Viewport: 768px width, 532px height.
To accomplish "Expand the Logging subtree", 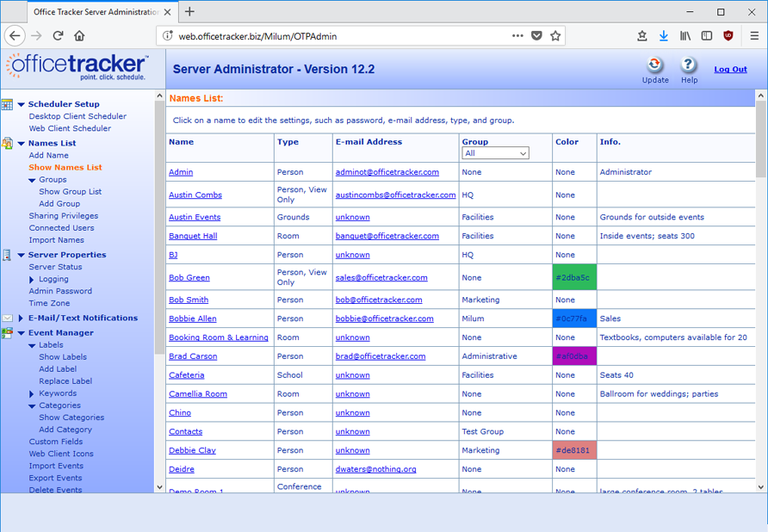I will click(x=31, y=279).
